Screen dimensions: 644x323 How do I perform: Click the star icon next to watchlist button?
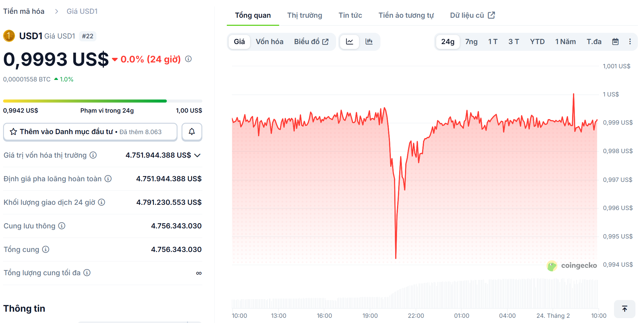pos(13,131)
